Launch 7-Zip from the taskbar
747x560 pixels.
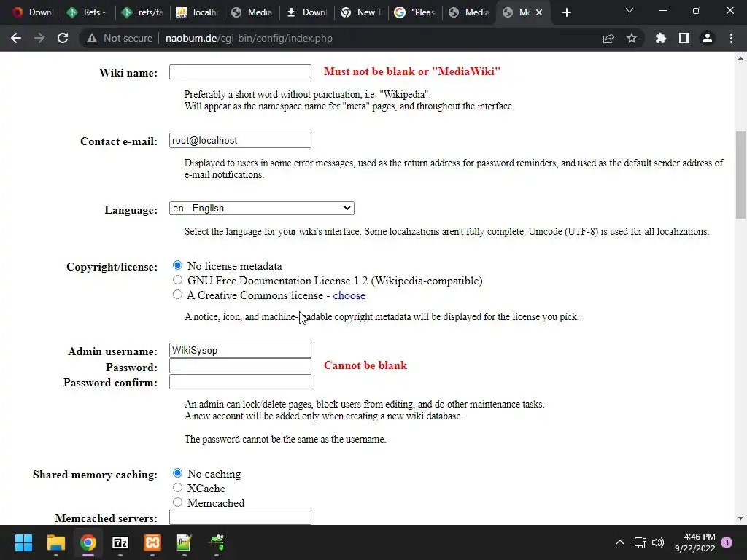120,542
